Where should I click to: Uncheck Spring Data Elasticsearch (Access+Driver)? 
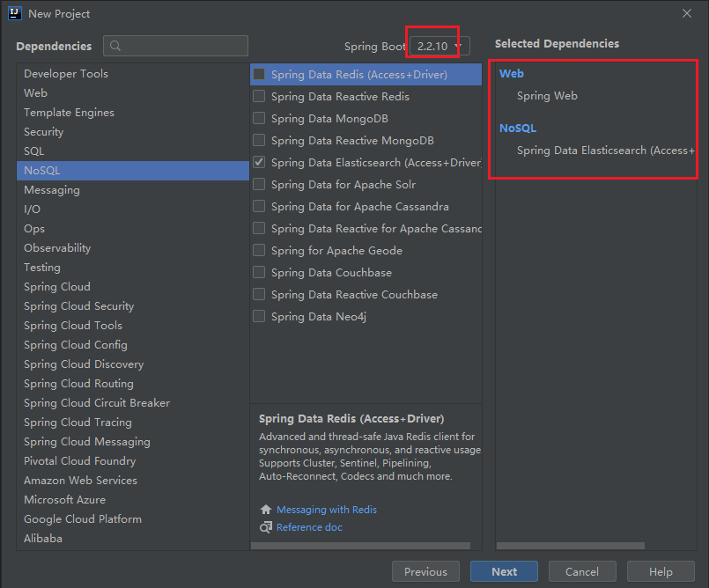(259, 162)
